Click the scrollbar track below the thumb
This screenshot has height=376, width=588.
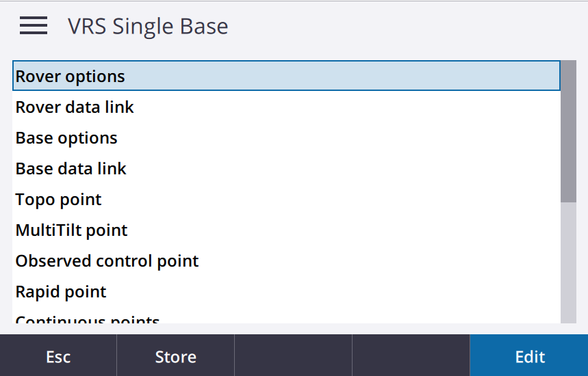click(569, 263)
